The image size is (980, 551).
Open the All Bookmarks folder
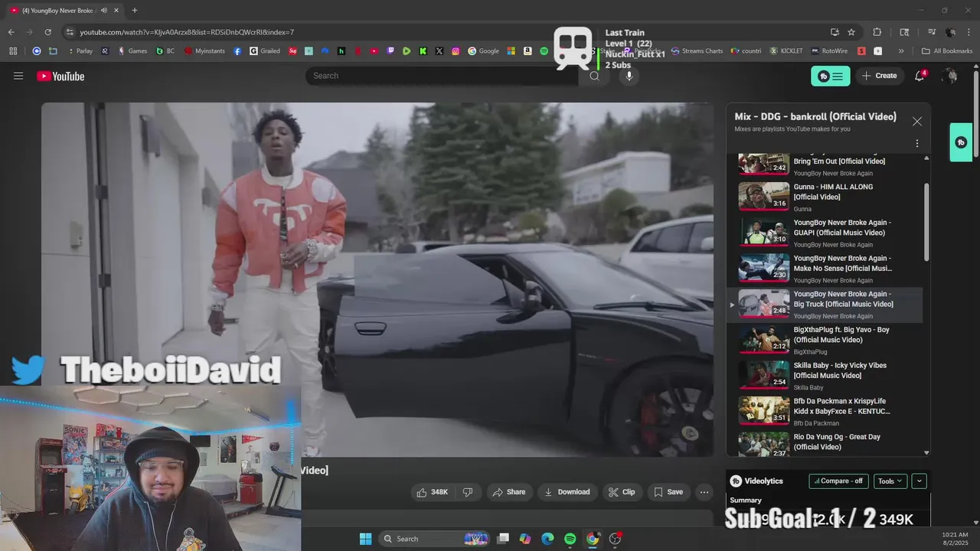pos(947,51)
